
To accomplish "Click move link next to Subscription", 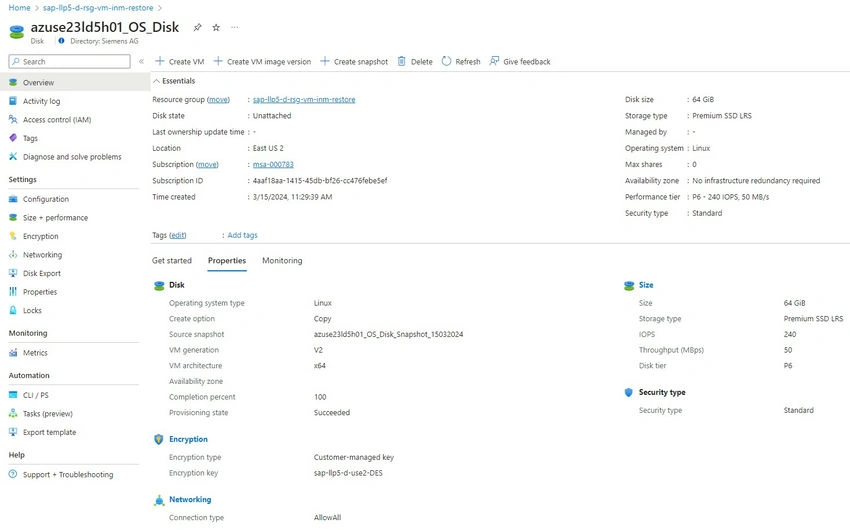I will [207, 164].
